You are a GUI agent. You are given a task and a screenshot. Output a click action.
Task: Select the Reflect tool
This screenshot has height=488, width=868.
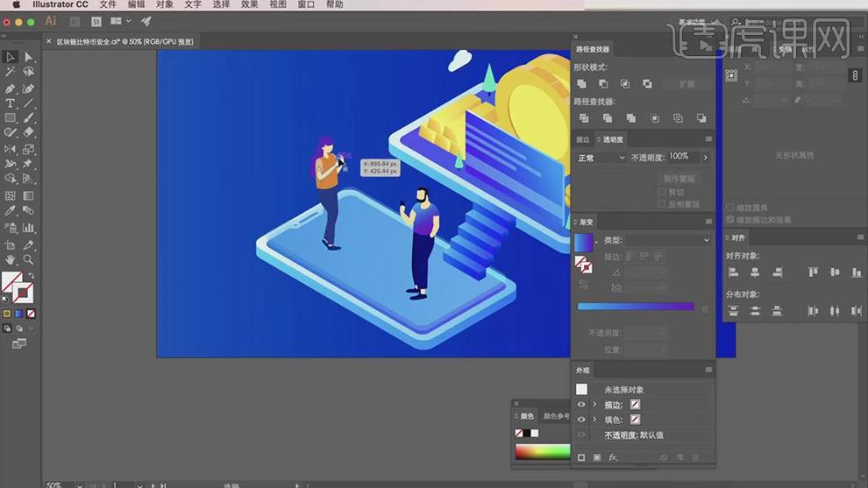[x=10, y=150]
